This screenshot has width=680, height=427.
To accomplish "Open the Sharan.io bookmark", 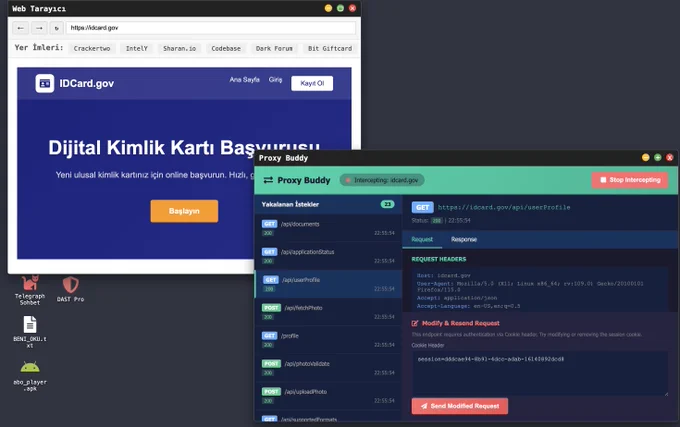I will (180, 49).
